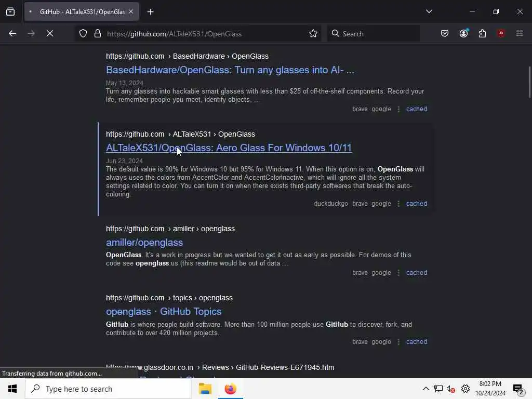Click the 'May 13, 2024' date text

click(125, 83)
